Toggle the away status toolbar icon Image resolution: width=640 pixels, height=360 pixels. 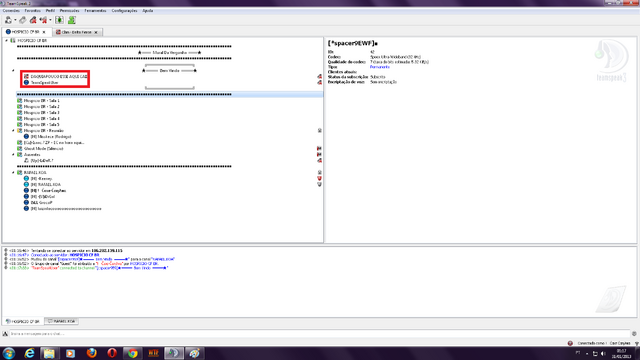pos(59,20)
